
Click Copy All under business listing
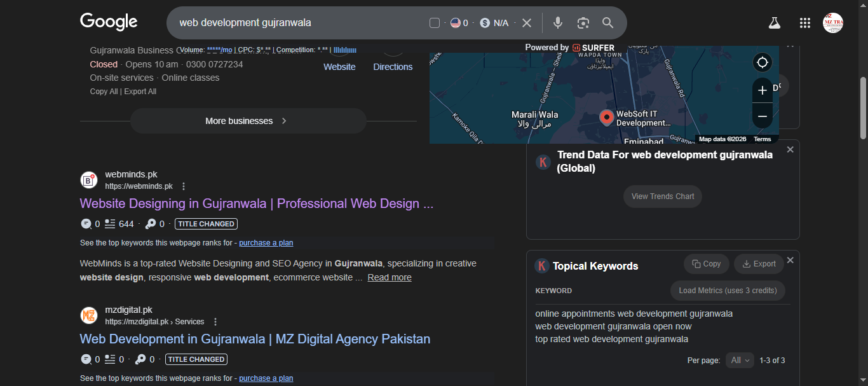point(104,92)
